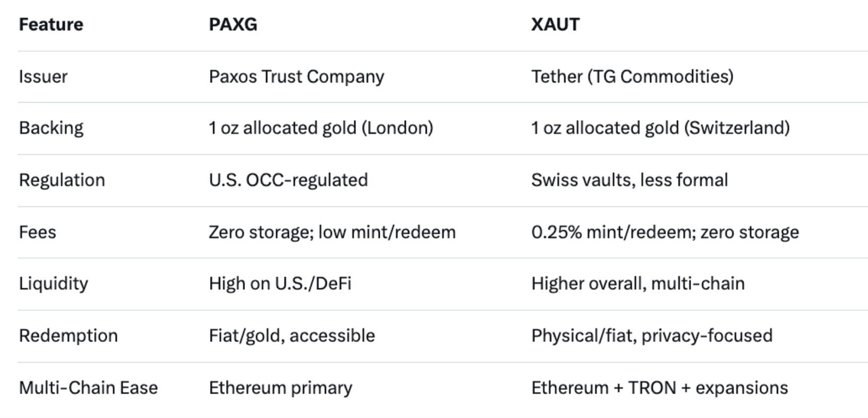Click "High on U.S./DeFi" liquidity cell
The height and width of the screenshot is (418, 868).
[x=280, y=284]
